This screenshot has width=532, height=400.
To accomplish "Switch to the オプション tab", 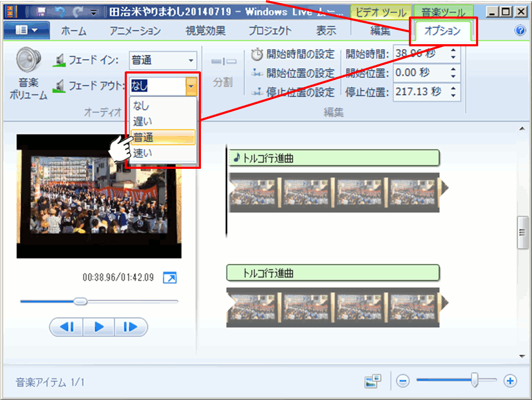I will (442, 31).
